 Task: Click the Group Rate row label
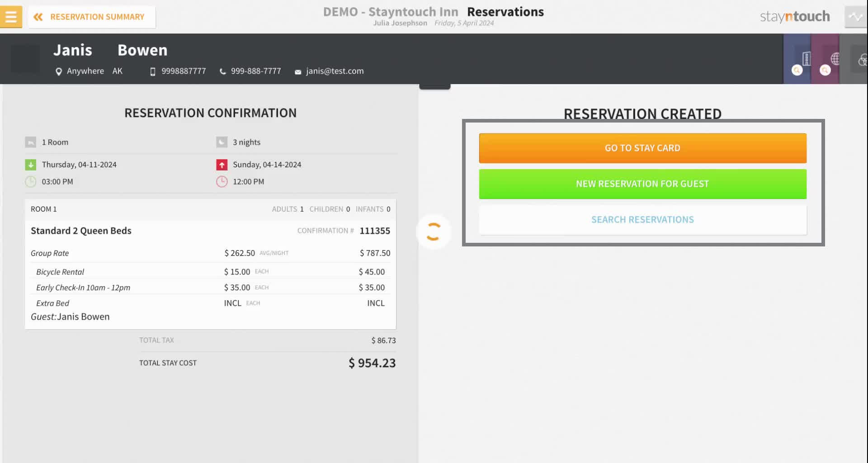click(50, 253)
